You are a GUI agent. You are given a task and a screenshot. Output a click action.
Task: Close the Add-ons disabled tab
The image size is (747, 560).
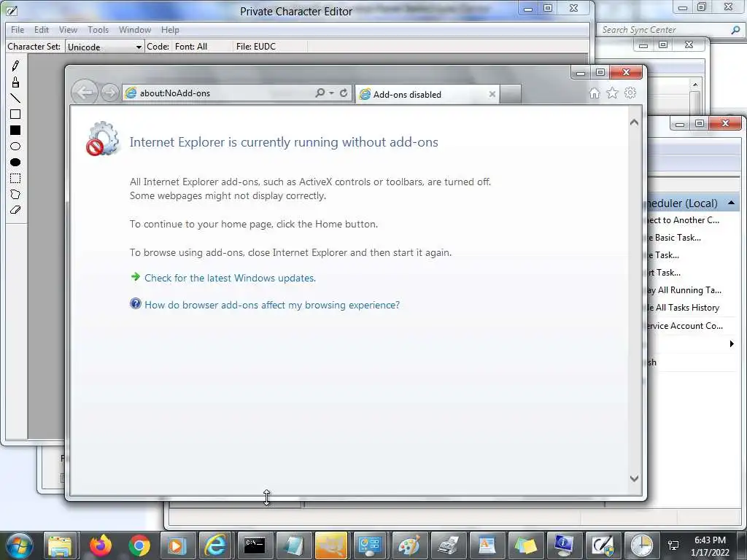click(x=492, y=94)
